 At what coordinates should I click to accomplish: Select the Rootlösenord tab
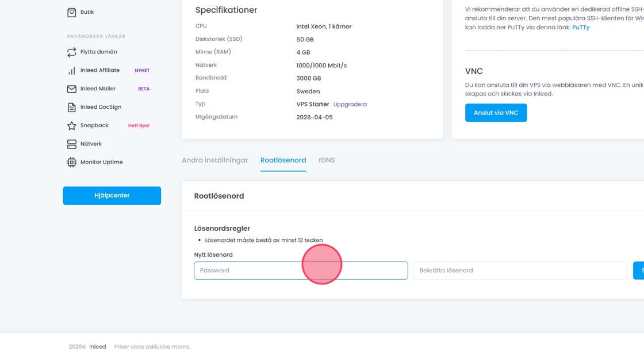tap(283, 160)
